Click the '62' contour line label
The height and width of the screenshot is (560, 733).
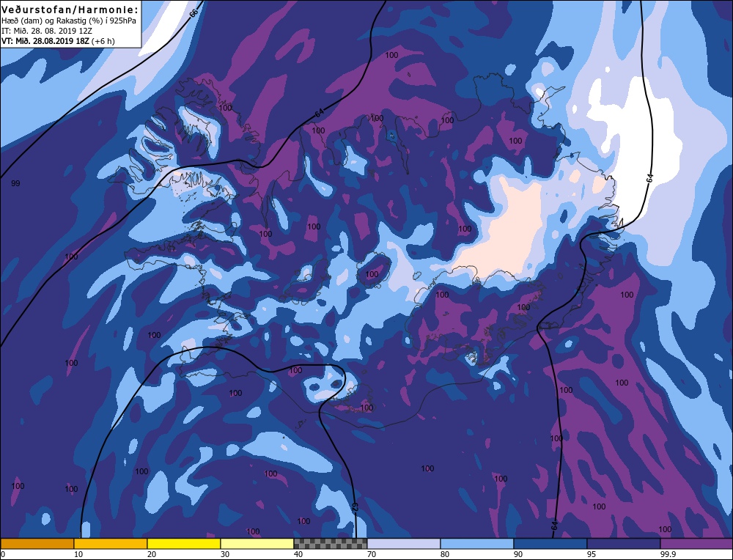(354, 508)
